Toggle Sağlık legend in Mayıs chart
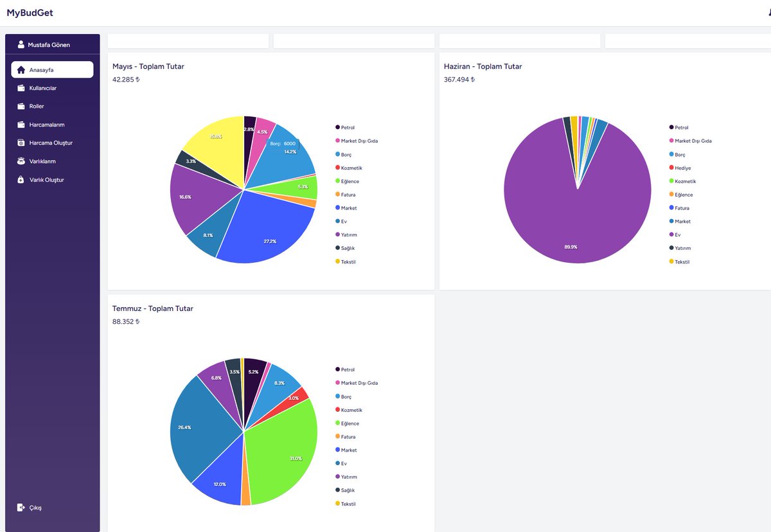Image resolution: width=771 pixels, height=532 pixels. 345,248
